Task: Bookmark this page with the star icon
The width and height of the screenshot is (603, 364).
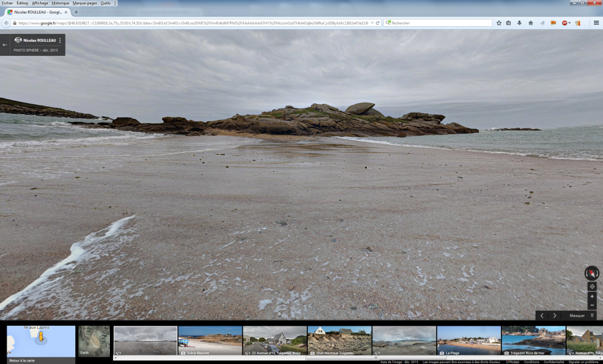Action: pos(499,23)
